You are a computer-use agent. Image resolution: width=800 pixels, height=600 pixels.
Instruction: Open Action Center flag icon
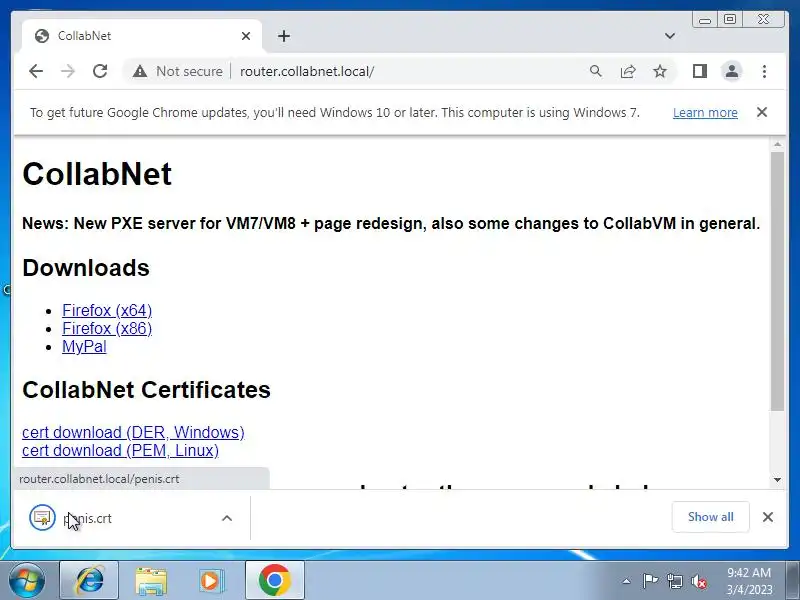(650, 581)
